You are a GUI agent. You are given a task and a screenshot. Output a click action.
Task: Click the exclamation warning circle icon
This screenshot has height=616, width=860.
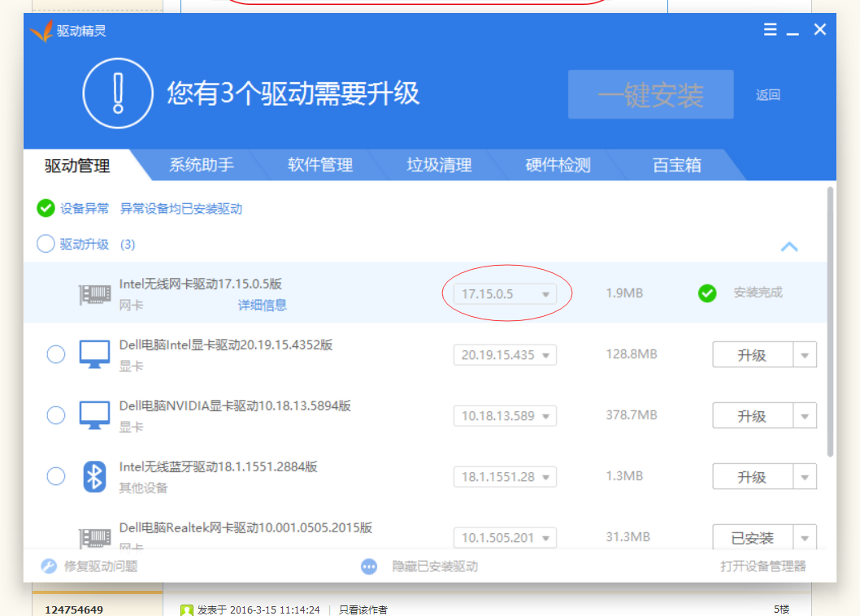118,93
